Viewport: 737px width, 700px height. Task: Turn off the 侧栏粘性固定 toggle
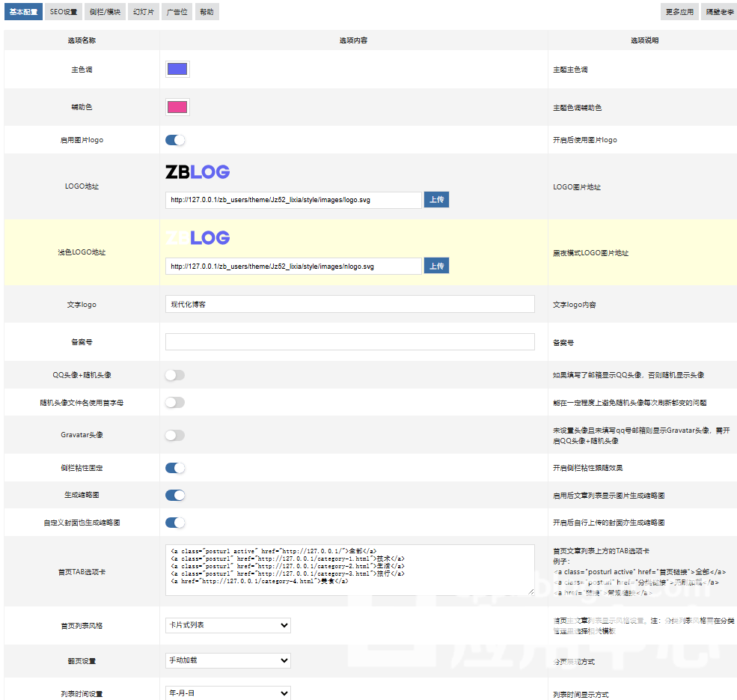pos(175,468)
